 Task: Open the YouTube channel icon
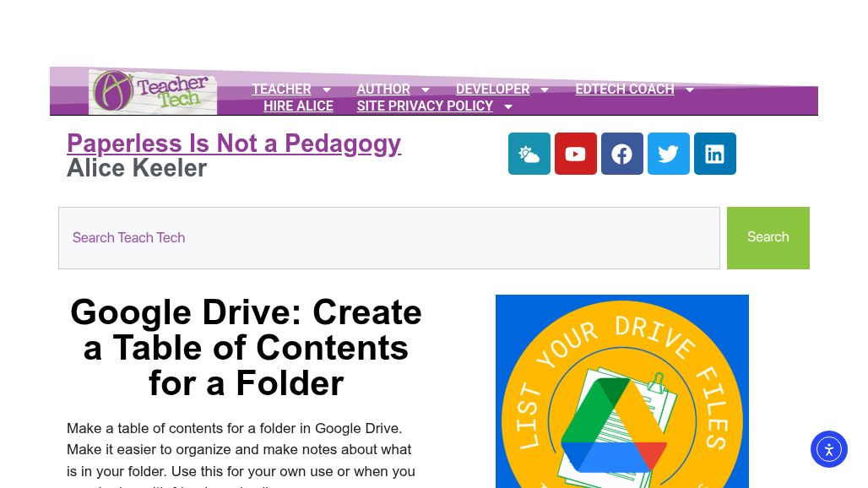(x=575, y=154)
